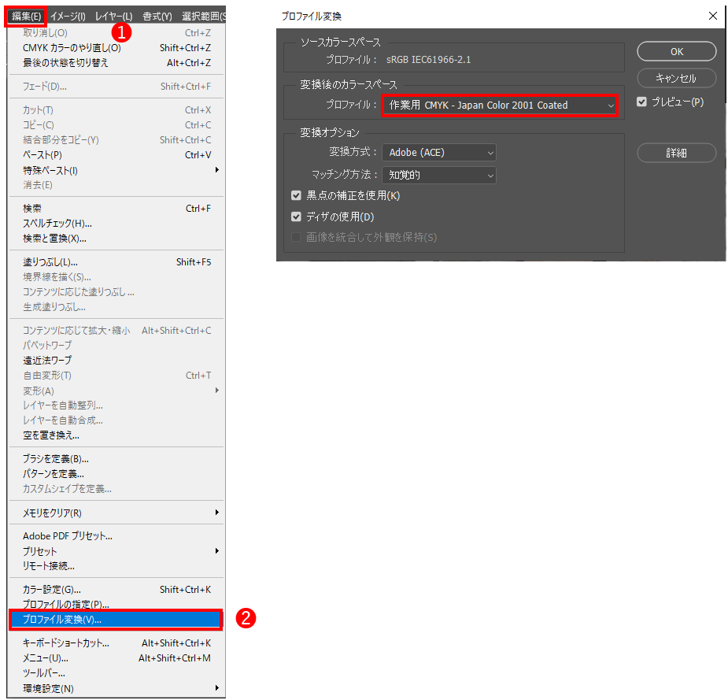This screenshot has height=700, width=728.
Task: Open the マッチング方法 dropdown
Action: [x=441, y=175]
